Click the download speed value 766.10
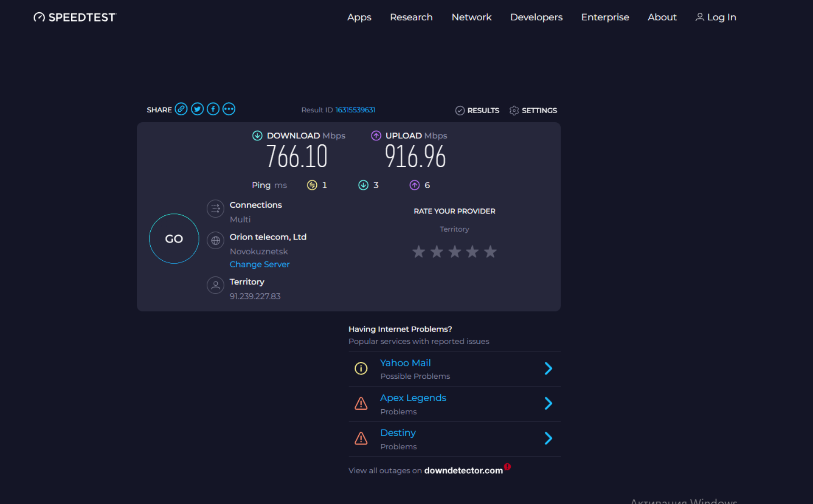Image resolution: width=813 pixels, height=504 pixels. (x=297, y=157)
